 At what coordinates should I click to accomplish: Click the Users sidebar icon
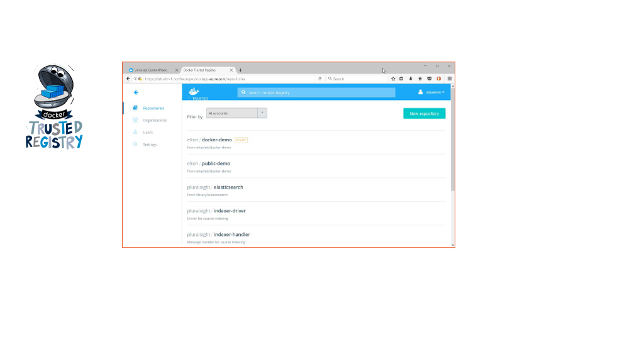(135, 132)
